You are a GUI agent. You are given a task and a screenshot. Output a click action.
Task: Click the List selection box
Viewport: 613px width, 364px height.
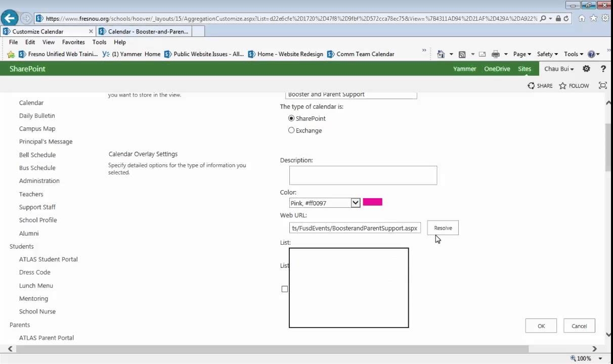(349, 288)
